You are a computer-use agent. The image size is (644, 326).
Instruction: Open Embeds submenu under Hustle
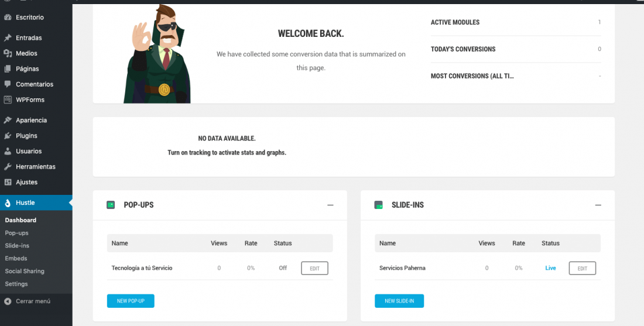[x=16, y=258]
